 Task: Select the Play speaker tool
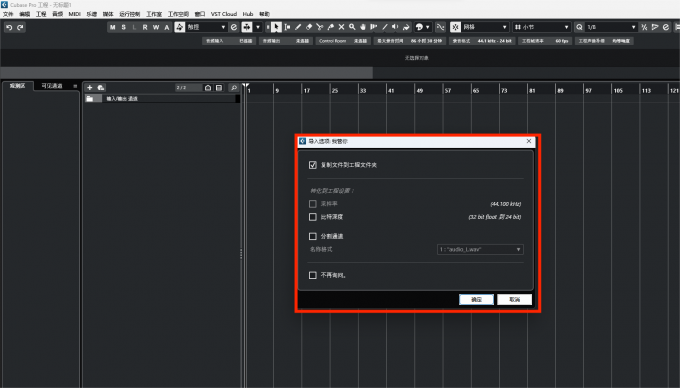tap(395, 27)
